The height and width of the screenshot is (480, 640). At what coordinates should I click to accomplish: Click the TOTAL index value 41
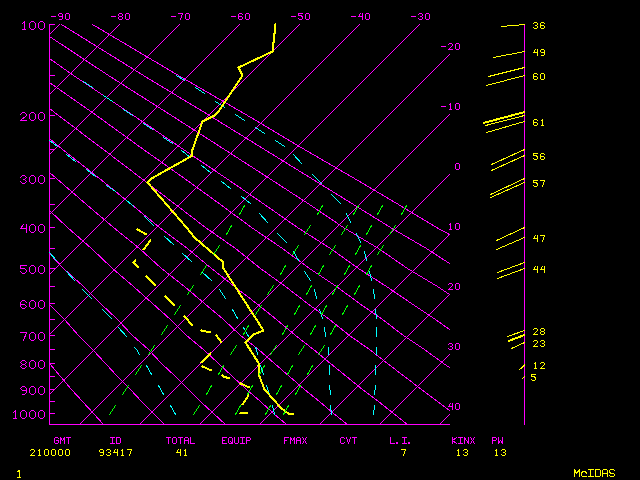point(179,453)
